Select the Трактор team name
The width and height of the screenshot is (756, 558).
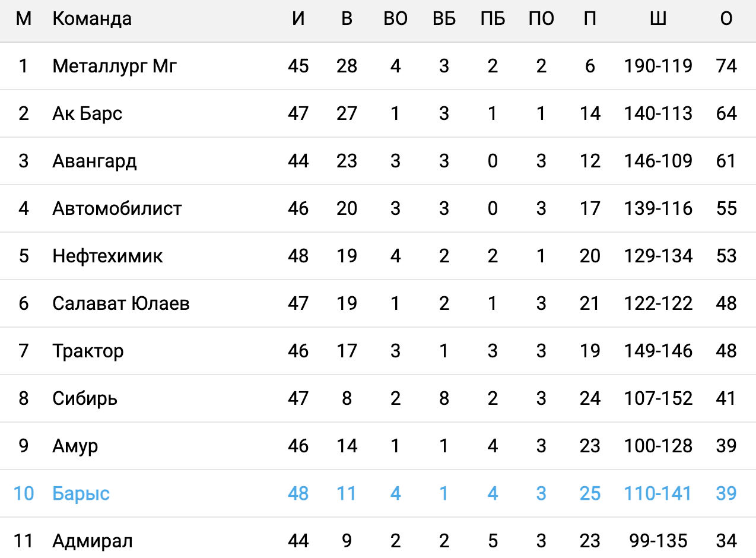pyautogui.click(x=88, y=351)
